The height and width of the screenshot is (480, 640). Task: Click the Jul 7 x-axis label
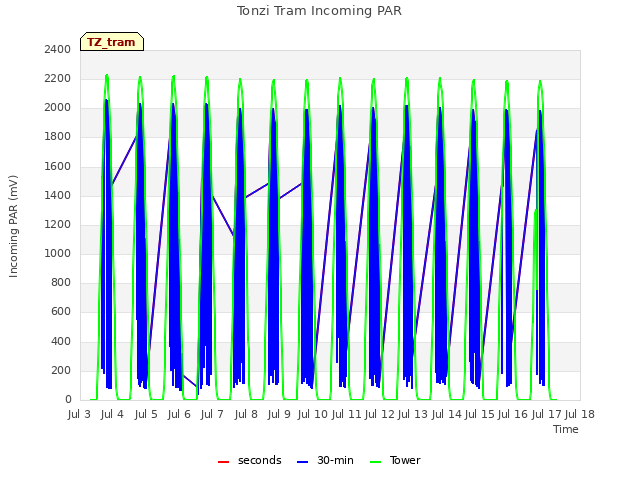pos(212,414)
